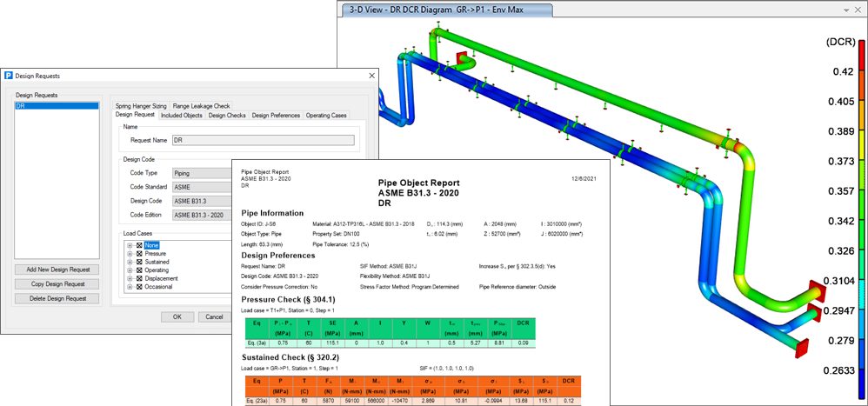868x406 pixels.
Task: Open the Operating Cases tab
Action: pos(326,115)
